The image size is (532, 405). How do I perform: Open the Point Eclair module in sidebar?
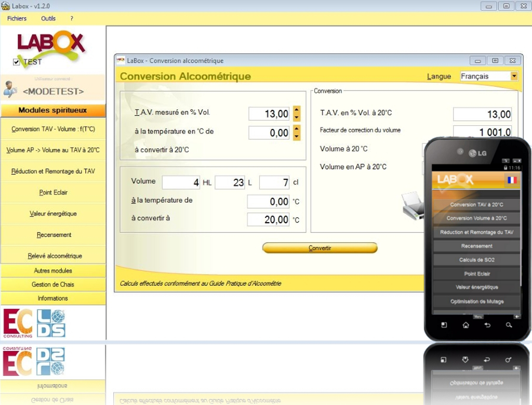[53, 192]
